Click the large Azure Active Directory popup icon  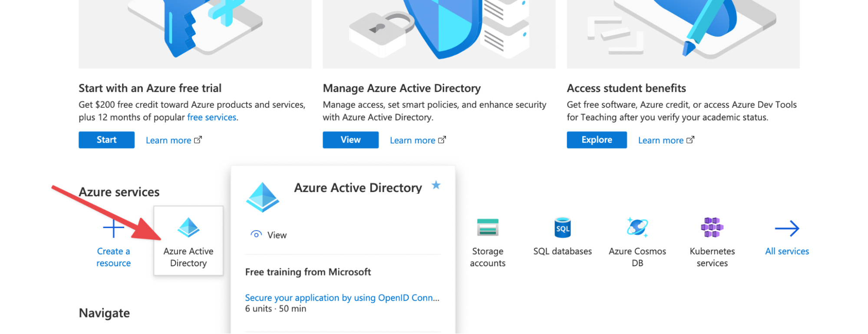tap(263, 197)
